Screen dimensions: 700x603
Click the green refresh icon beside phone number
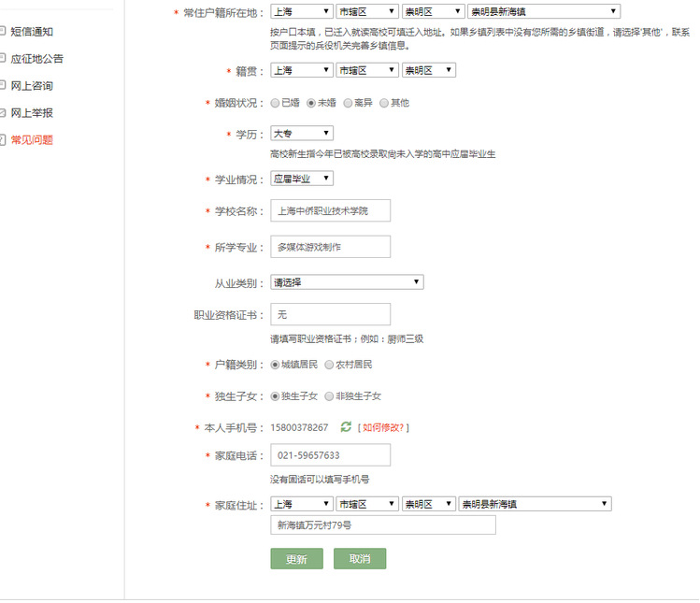point(346,427)
